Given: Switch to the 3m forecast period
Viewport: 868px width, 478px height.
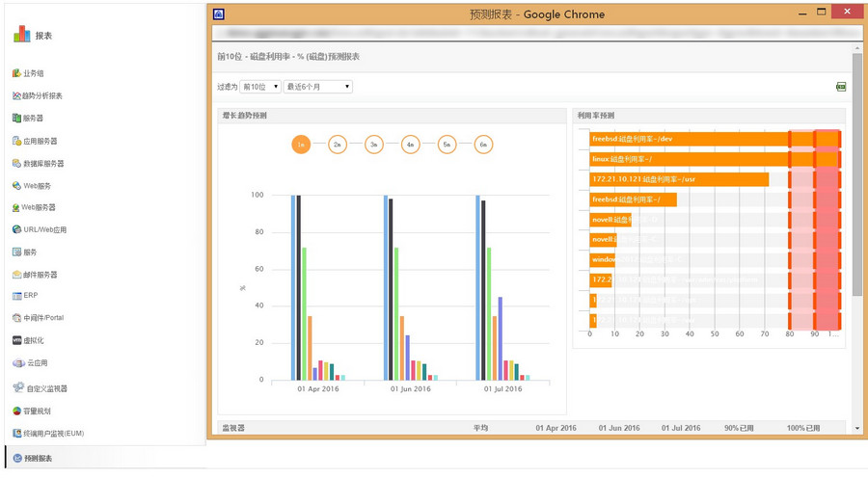Looking at the screenshot, I should [374, 145].
